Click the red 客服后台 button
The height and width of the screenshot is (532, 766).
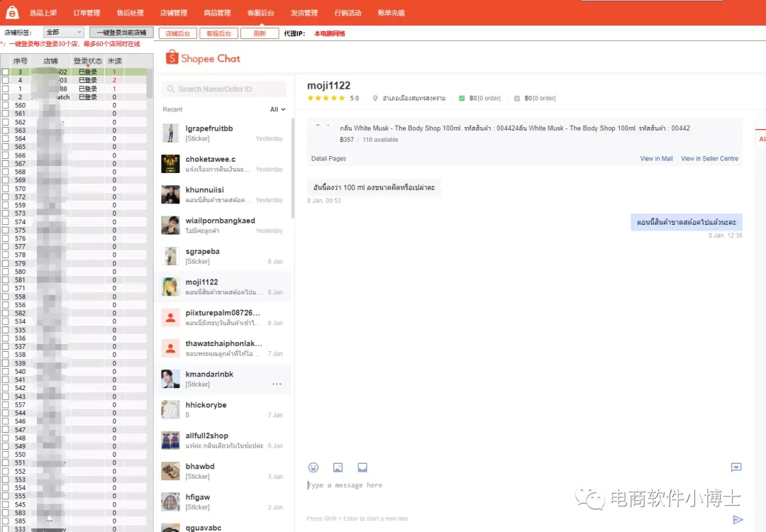click(219, 33)
